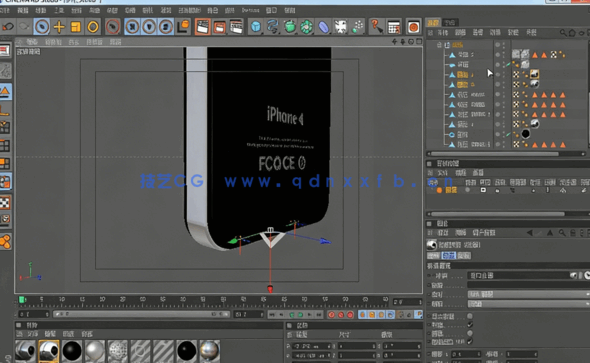Select the Scale tool square icon
The height and width of the screenshot is (363, 590).
[76, 27]
